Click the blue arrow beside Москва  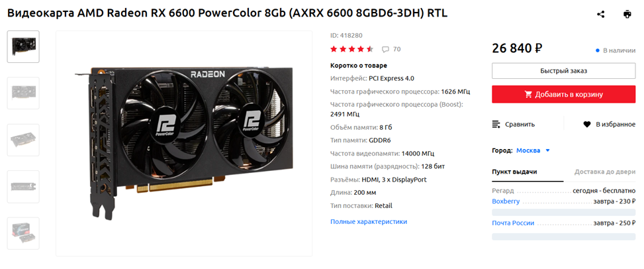point(547,150)
